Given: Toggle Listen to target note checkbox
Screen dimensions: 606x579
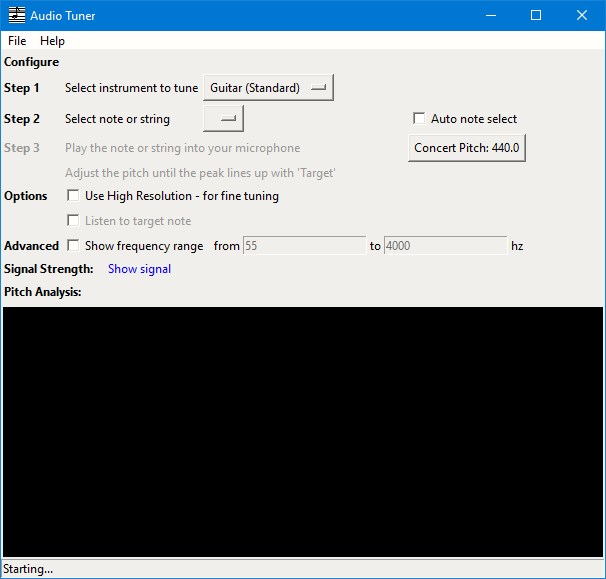Looking at the screenshot, I should [73, 220].
